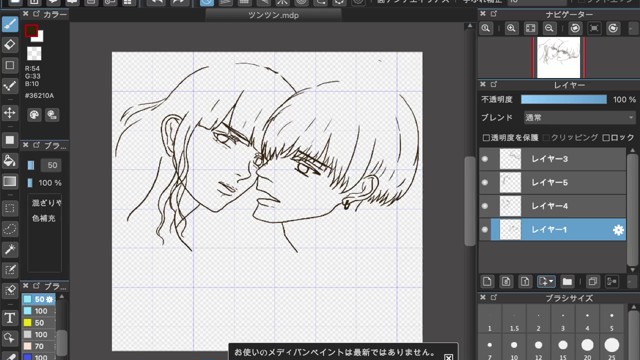Screen dimensions: 640x360
Task: Select the yellow brush preset 50
Action: (38, 322)
